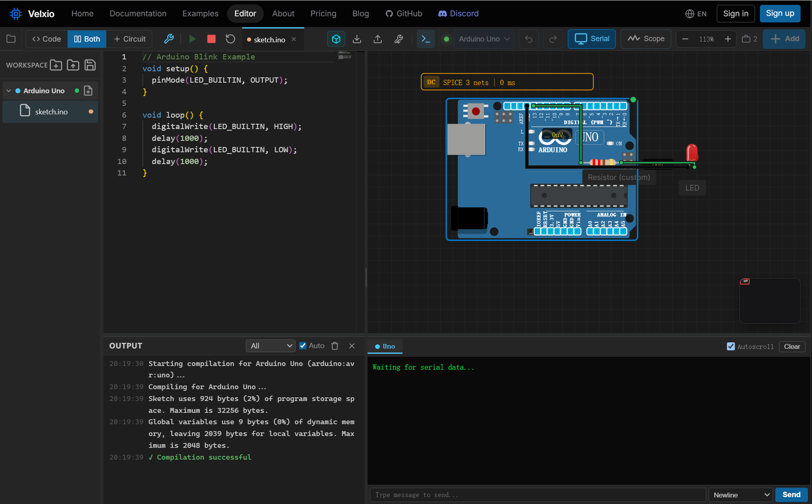812x504 pixels.
Task: Open the folder icon in the toolbar
Action: coord(11,39)
